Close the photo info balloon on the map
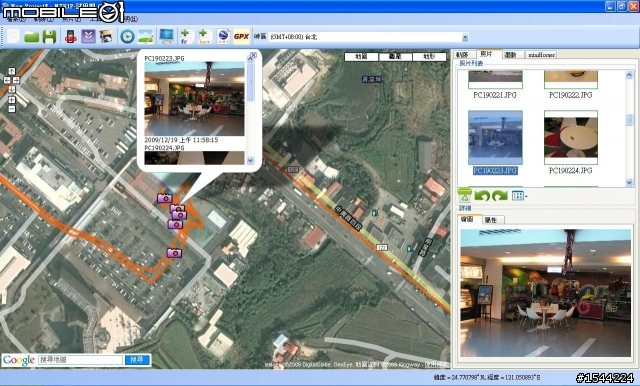 tap(253, 55)
